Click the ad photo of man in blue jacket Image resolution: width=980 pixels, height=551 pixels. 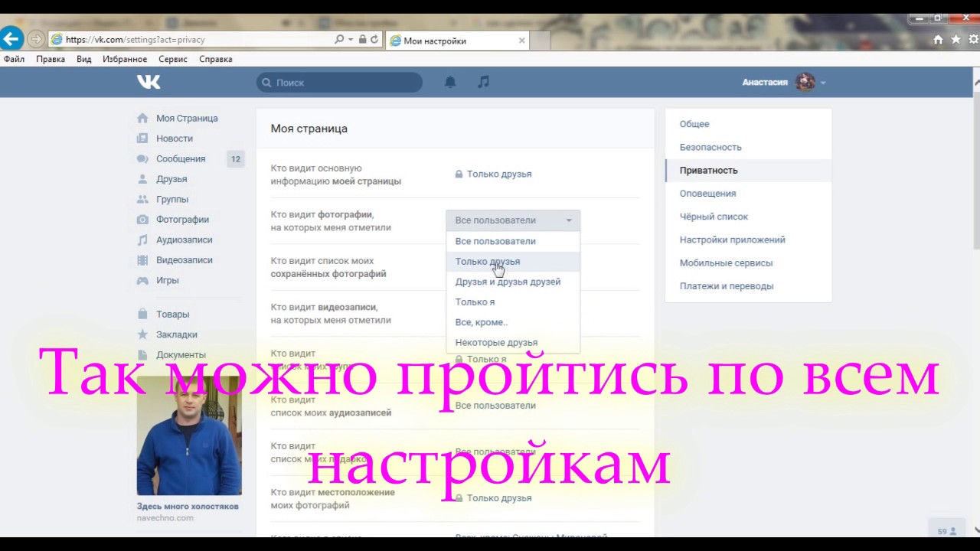[189, 435]
